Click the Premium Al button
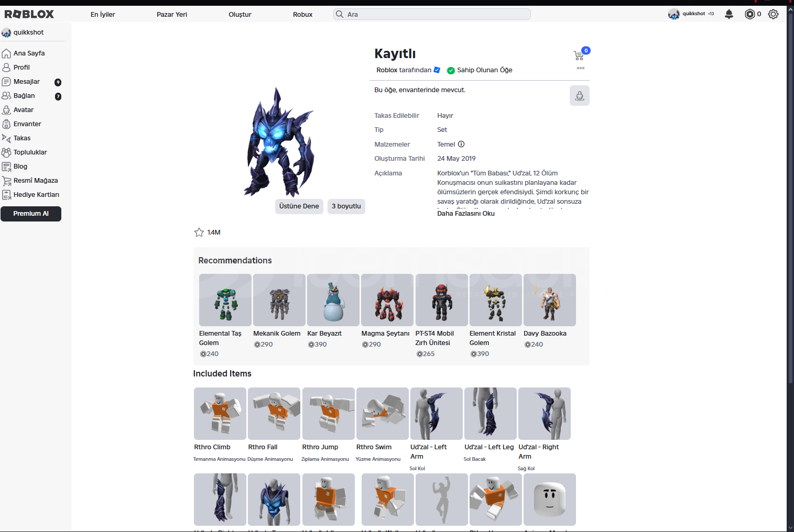794x532 pixels. [x=31, y=214]
